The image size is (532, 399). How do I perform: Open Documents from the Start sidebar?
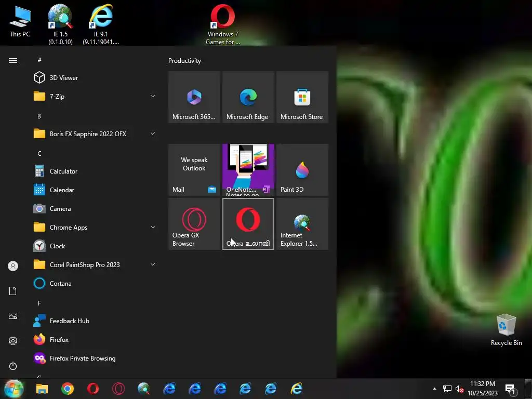(13, 291)
